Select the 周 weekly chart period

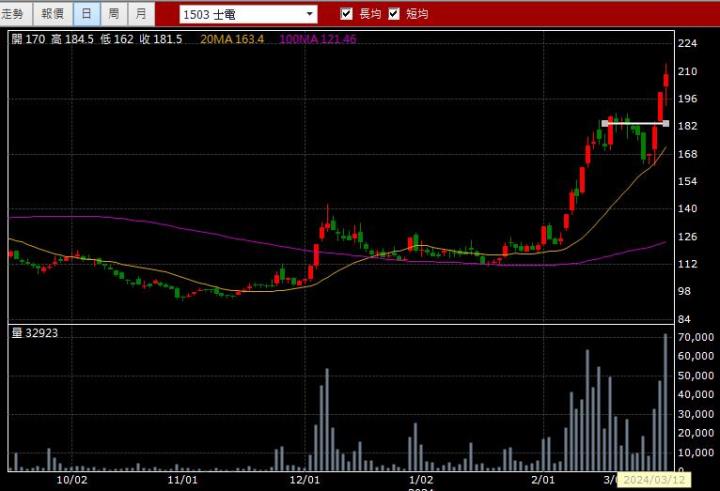point(114,14)
